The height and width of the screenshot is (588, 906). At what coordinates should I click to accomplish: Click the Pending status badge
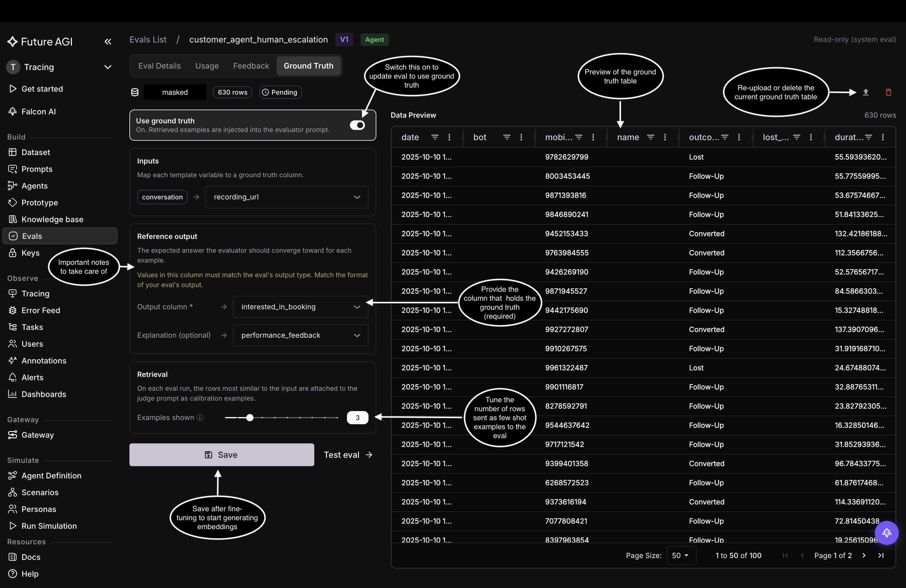click(280, 92)
